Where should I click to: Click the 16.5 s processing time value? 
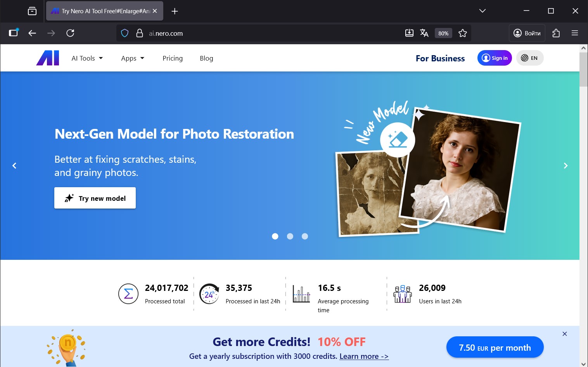coord(329,288)
